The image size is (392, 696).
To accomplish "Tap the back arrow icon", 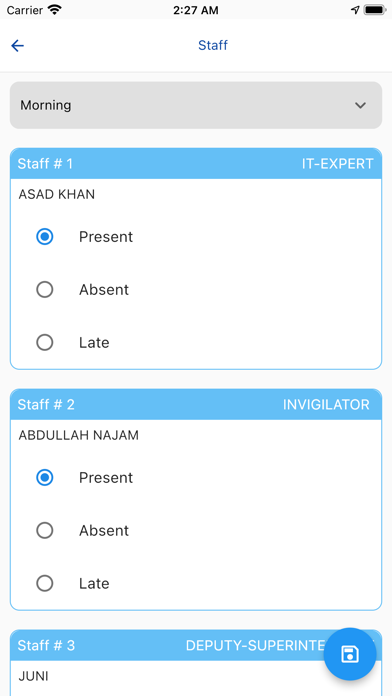I will pos(17,46).
